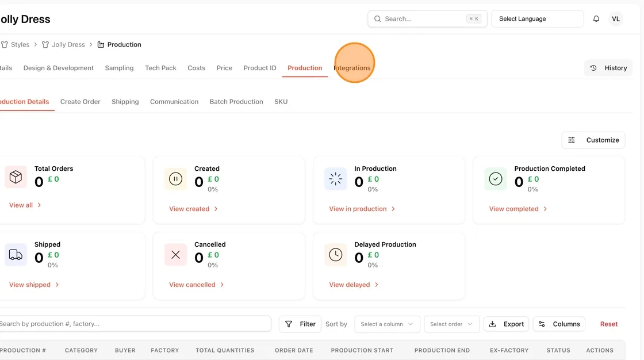The height and width of the screenshot is (360, 644).
Task: Click the shirt icon next to Styles breadcrumb
Action: 5,44
